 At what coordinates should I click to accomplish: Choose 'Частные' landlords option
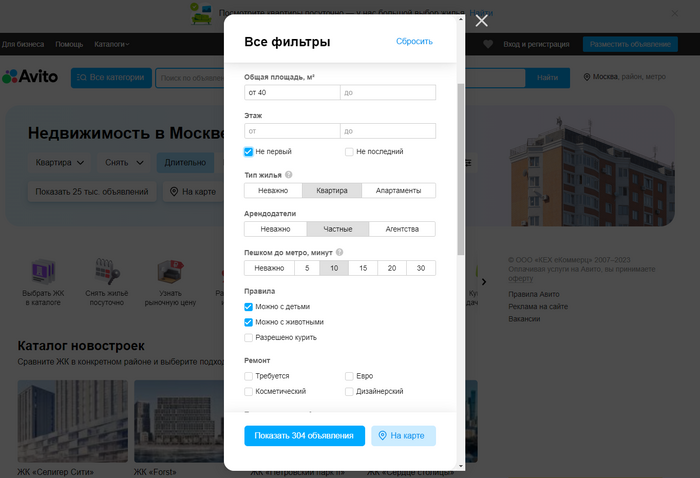click(x=338, y=229)
